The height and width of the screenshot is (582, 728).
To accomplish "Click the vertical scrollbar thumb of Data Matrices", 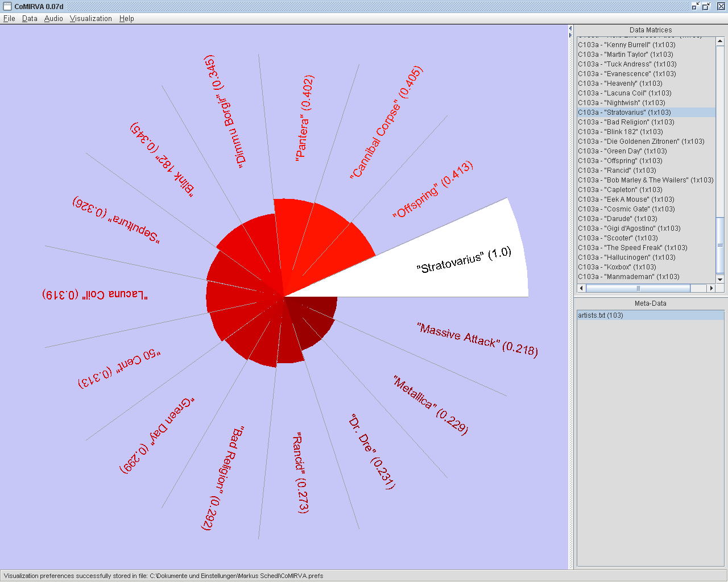I will pos(720,245).
